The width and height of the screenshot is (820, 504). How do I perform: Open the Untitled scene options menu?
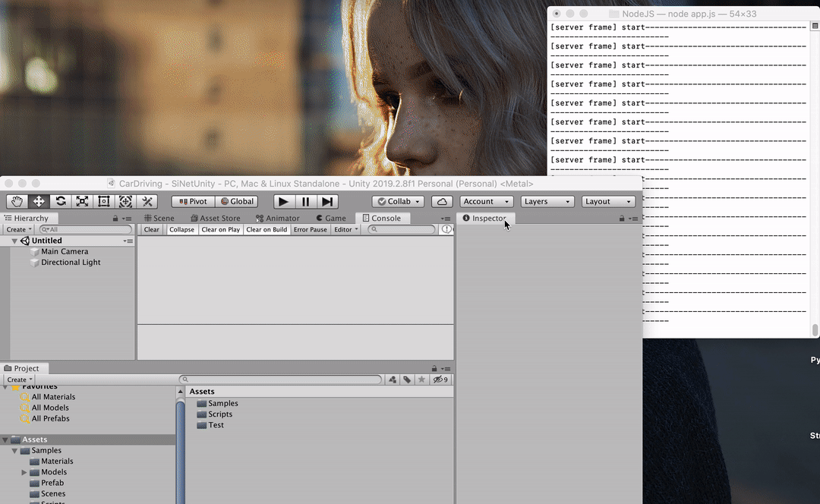click(x=128, y=241)
